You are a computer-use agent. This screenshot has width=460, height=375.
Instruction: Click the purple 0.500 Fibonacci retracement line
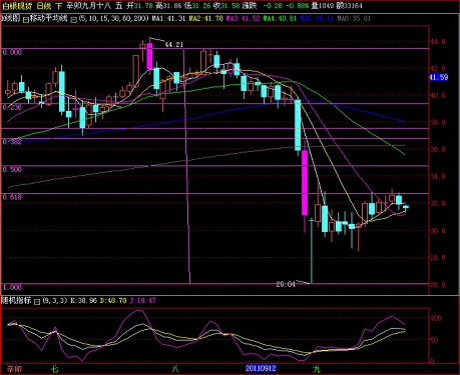tap(215, 166)
